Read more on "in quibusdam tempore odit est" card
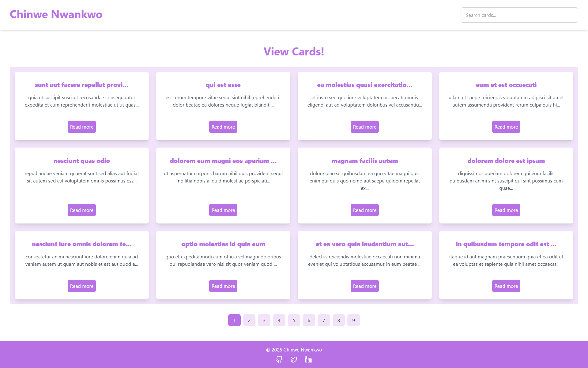This screenshot has width=588, height=368. point(506,286)
